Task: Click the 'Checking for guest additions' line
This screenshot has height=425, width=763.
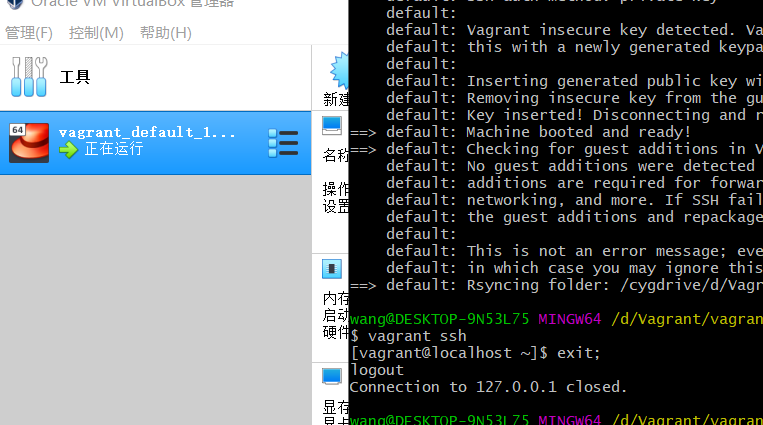Action: pos(556,149)
